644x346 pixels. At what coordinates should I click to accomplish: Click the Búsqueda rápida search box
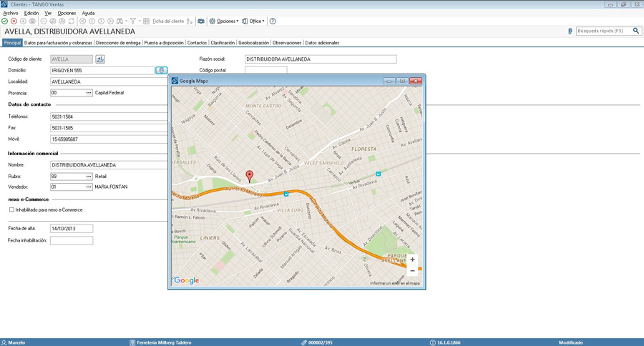tap(604, 31)
